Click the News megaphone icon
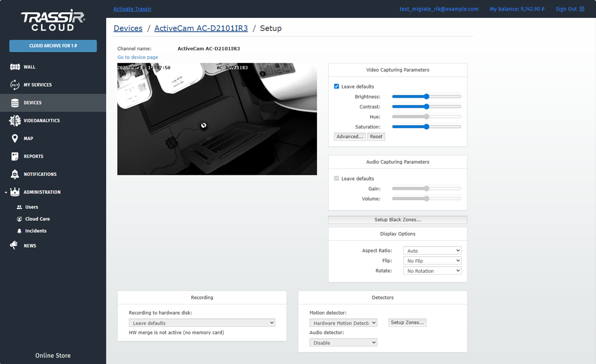This screenshot has height=364, width=596. coord(15,246)
